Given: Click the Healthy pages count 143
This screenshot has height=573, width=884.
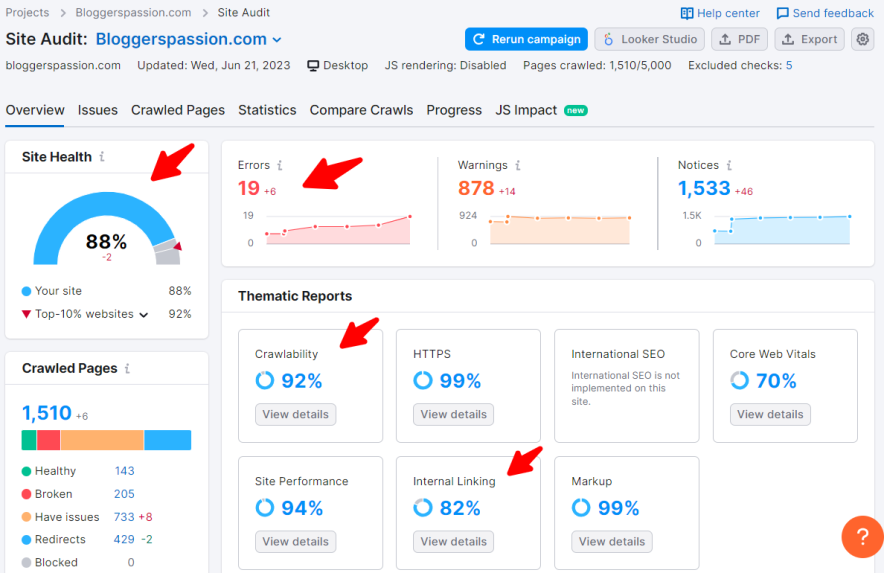Looking at the screenshot, I should click(x=125, y=471).
